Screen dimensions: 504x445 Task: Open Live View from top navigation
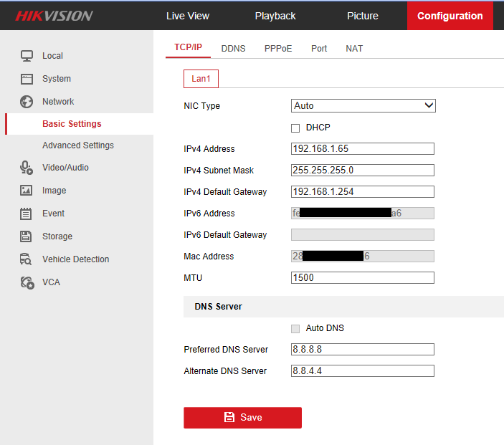tap(188, 16)
